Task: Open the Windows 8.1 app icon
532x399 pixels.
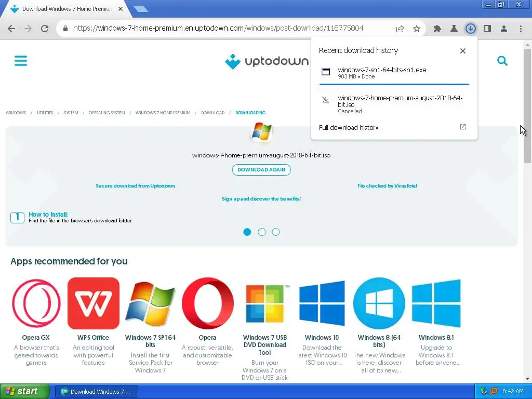Action: [436, 303]
